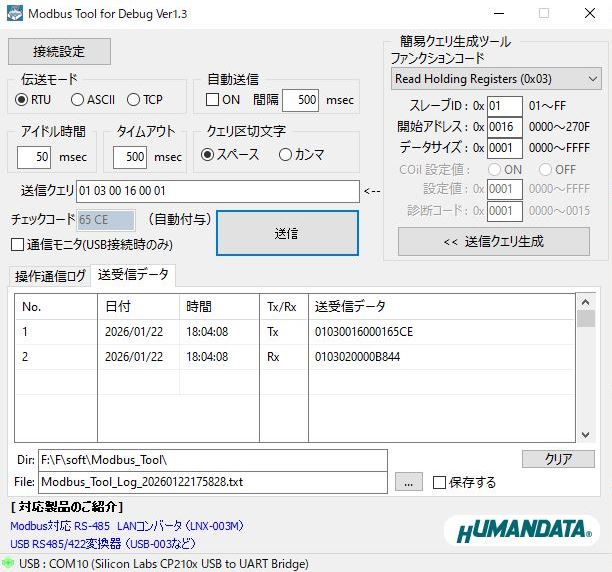Select the ASCII transmission mode
Image resolution: width=612 pixels, height=572 pixels.
click(x=78, y=99)
